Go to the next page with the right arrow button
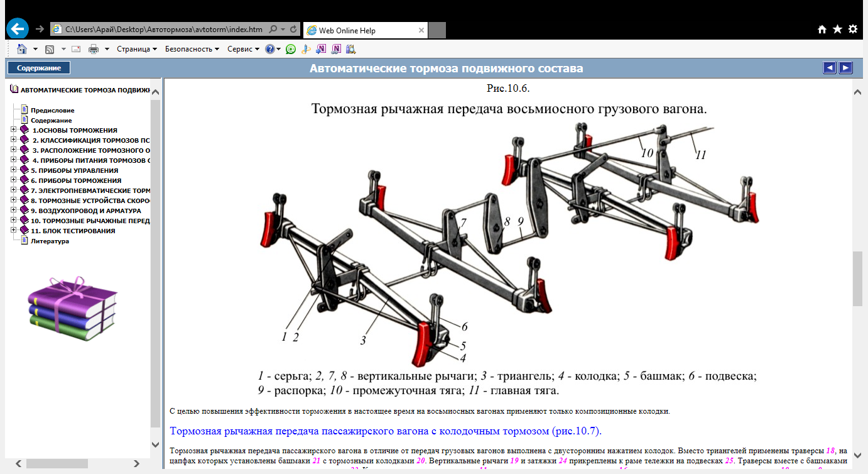Viewport: 868px width, 474px height. pos(846,68)
